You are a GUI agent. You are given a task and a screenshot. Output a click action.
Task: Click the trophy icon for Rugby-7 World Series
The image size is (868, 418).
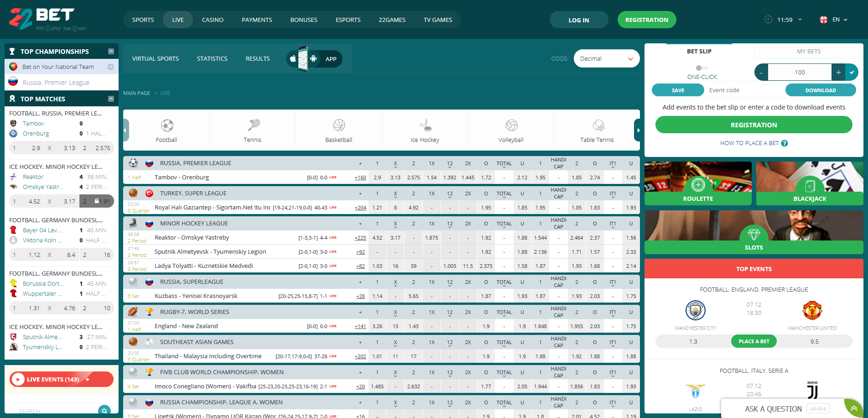(149, 312)
